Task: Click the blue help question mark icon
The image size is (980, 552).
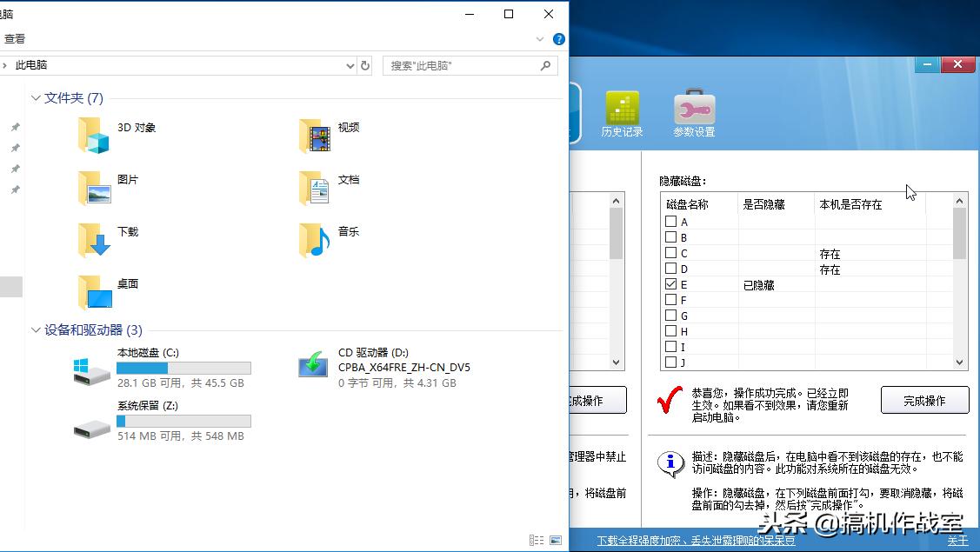Action: click(558, 38)
